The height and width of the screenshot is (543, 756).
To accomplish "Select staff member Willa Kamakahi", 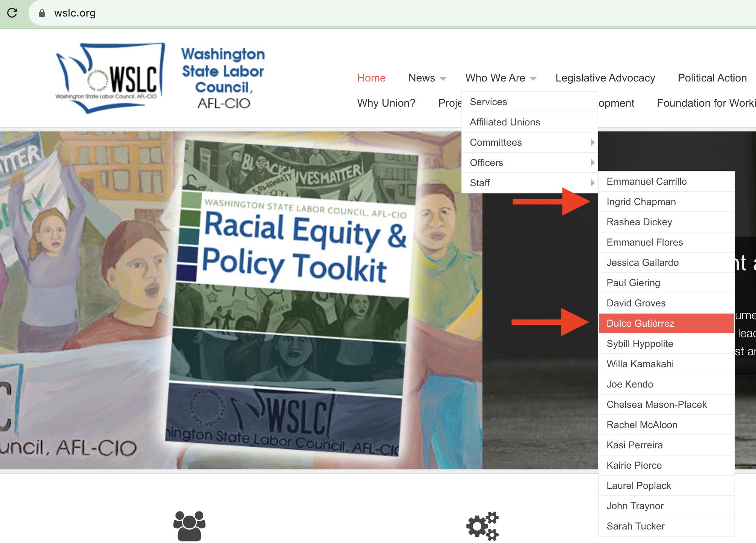I will pos(666,364).
